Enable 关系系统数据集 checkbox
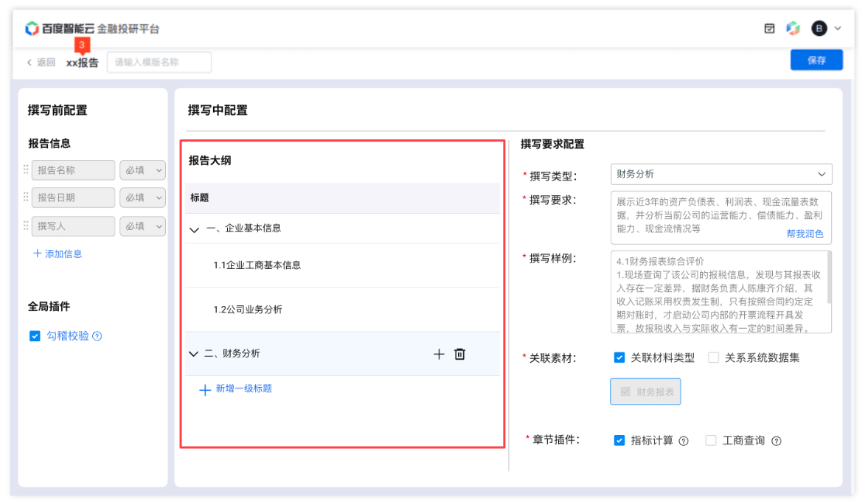 tap(714, 358)
